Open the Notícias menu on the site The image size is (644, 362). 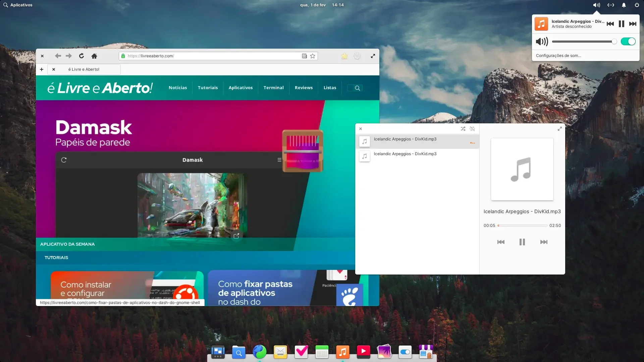coord(178,88)
